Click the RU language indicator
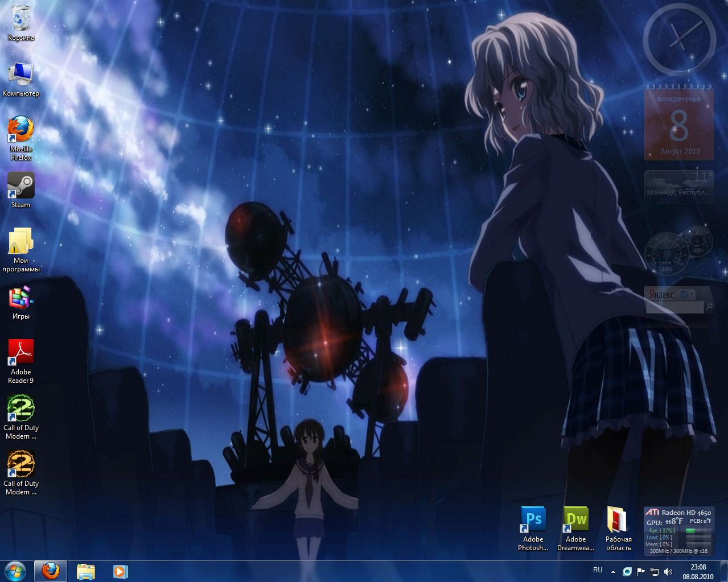This screenshot has width=728, height=582. pyautogui.click(x=598, y=570)
